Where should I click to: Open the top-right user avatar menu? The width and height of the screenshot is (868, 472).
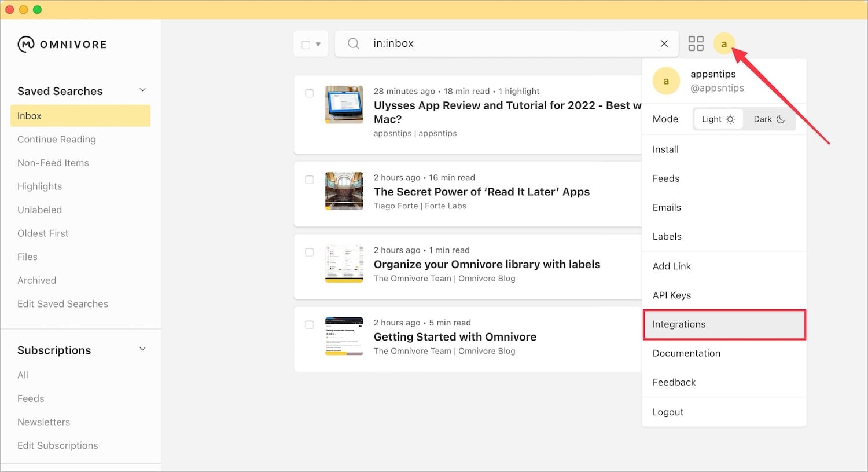[724, 43]
